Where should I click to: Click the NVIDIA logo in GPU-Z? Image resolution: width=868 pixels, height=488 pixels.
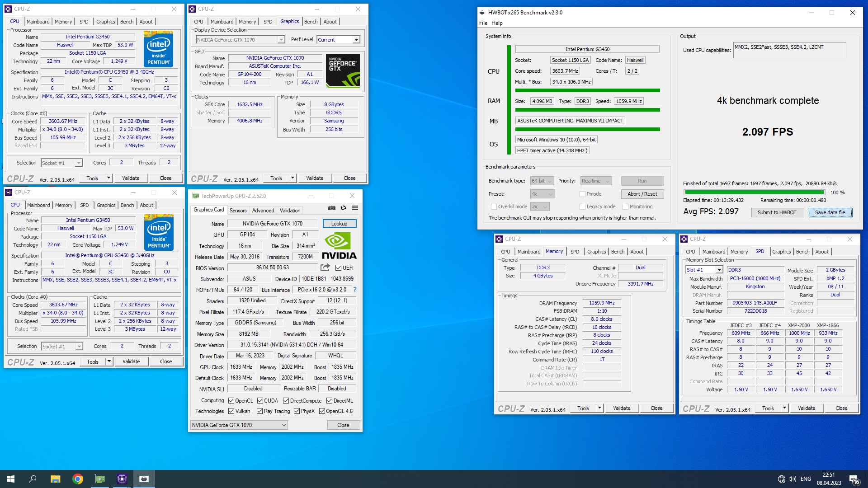(x=339, y=245)
